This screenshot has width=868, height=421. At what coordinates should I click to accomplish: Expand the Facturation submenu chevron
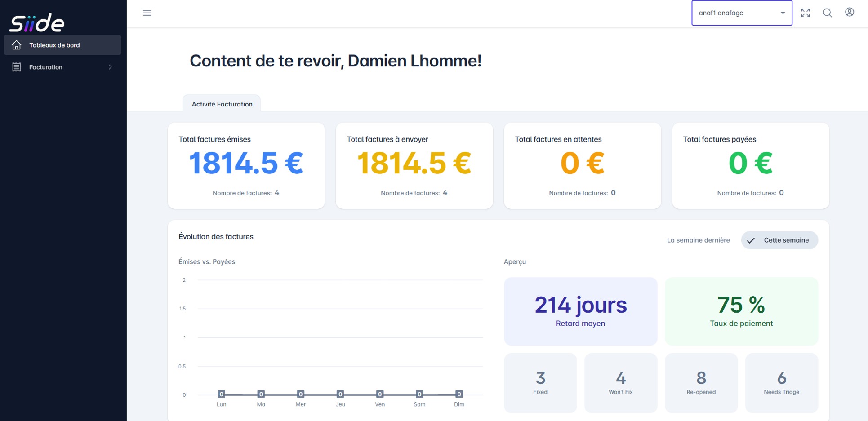tap(110, 67)
